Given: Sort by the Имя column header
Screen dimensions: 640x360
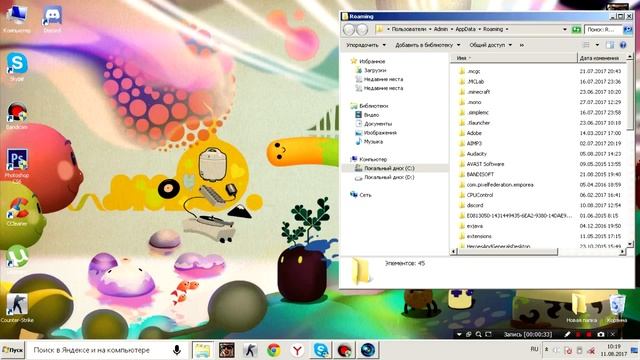Looking at the screenshot, I should tap(513, 58).
